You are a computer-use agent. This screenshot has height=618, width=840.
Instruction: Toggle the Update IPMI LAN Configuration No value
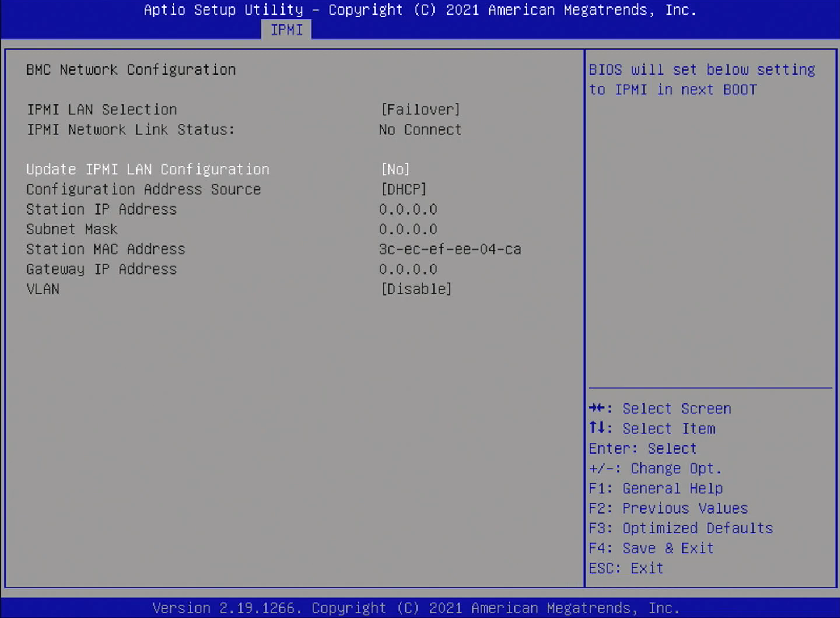tap(395, 170)
